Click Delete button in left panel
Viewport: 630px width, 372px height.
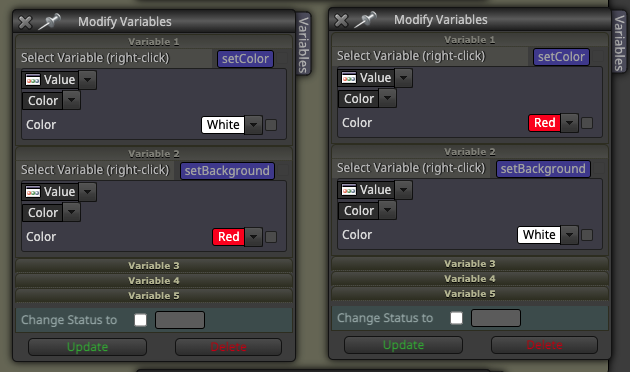[228, 347]
